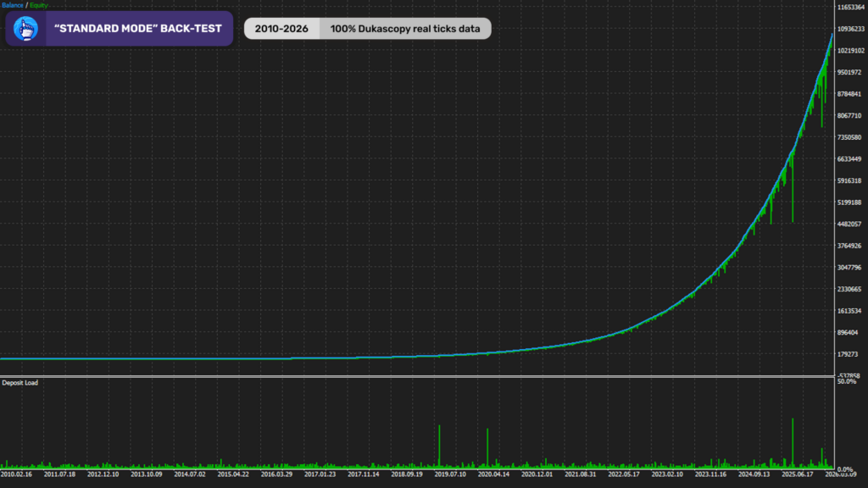Click the Balance legend label

point(12,5)
